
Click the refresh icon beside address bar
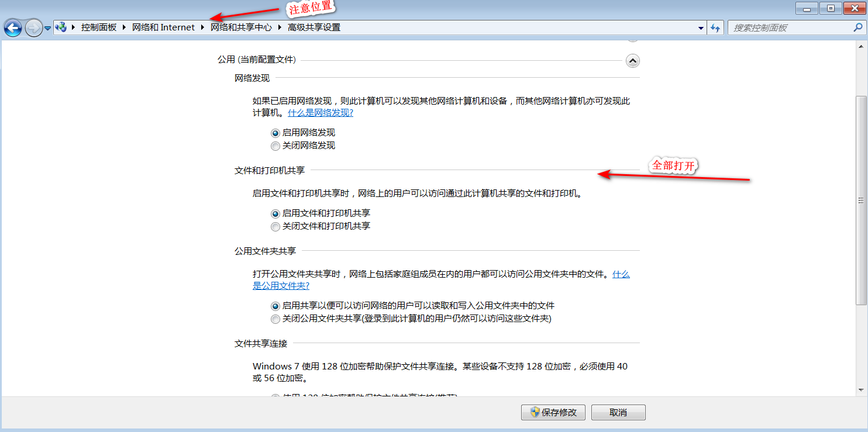715,27
